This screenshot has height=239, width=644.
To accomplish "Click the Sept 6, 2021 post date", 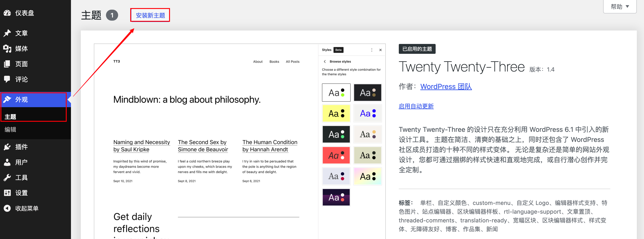I will tap(251, 181).
